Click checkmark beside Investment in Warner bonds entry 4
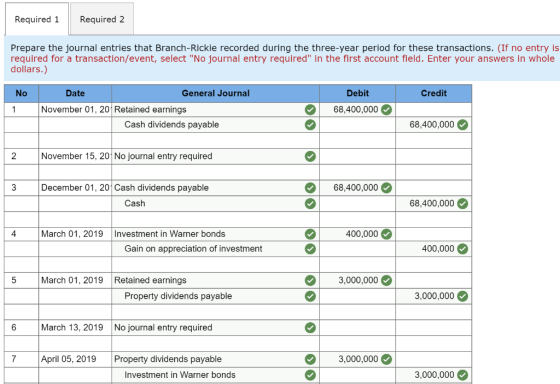This screenshot has height=384, width=560. (x=310, y=234)
